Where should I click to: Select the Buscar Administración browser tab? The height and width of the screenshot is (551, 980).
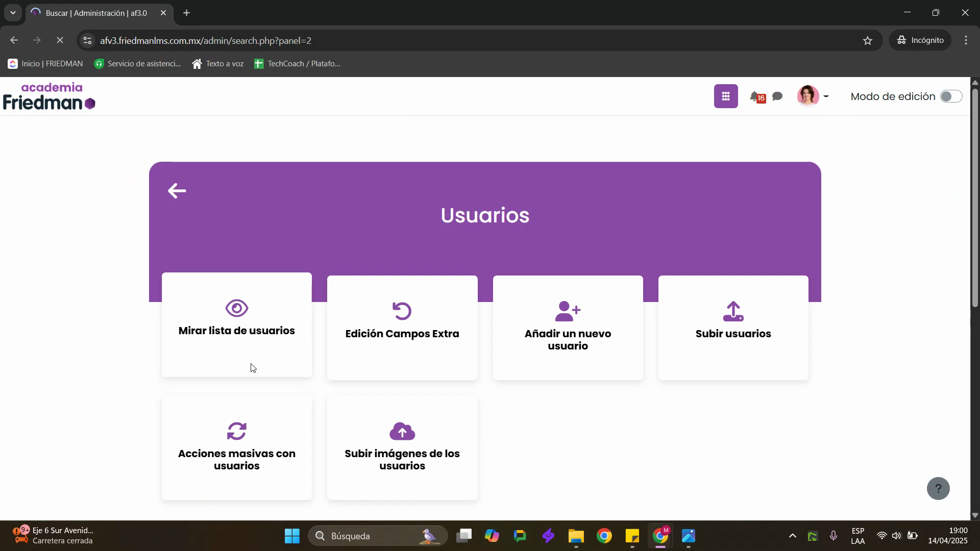96,13
